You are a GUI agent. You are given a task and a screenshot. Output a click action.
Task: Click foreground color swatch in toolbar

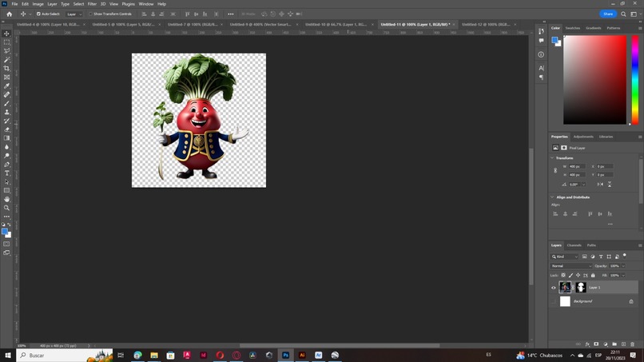(5, 232)
